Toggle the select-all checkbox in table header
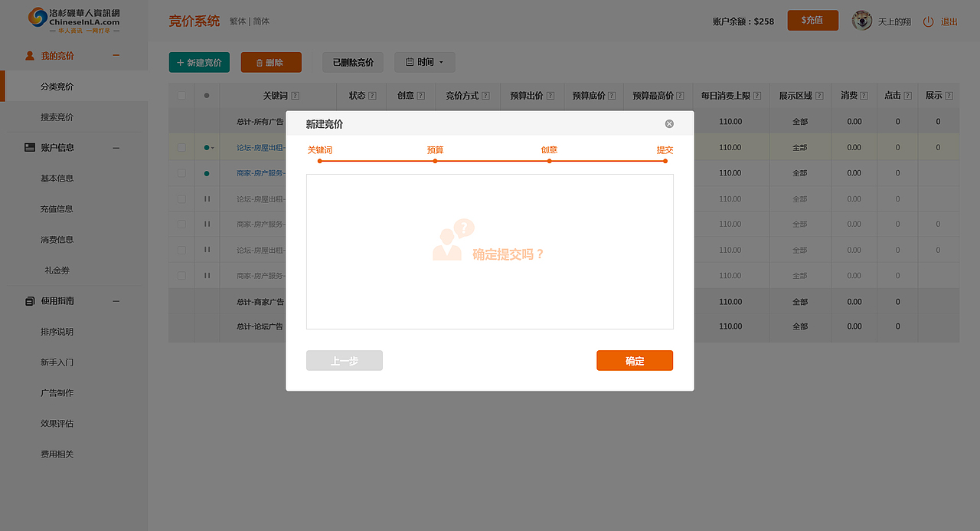The image size is (980, 531). click(181, 95)
